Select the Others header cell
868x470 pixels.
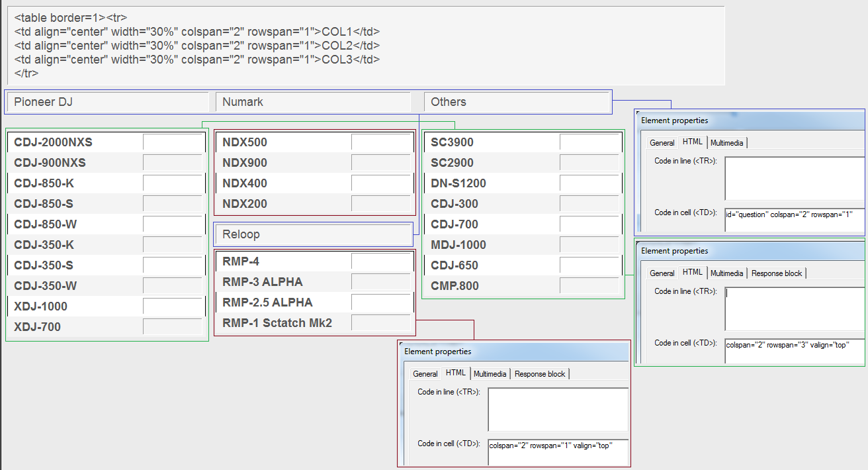pyautogui.click(x=517, y=102)
